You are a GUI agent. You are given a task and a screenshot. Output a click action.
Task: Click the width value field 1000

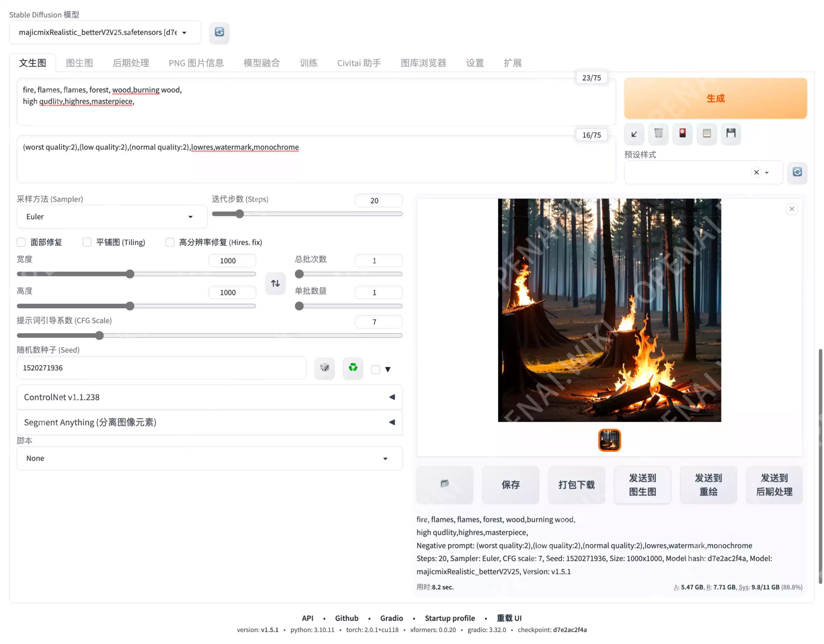tap(232, 261)
